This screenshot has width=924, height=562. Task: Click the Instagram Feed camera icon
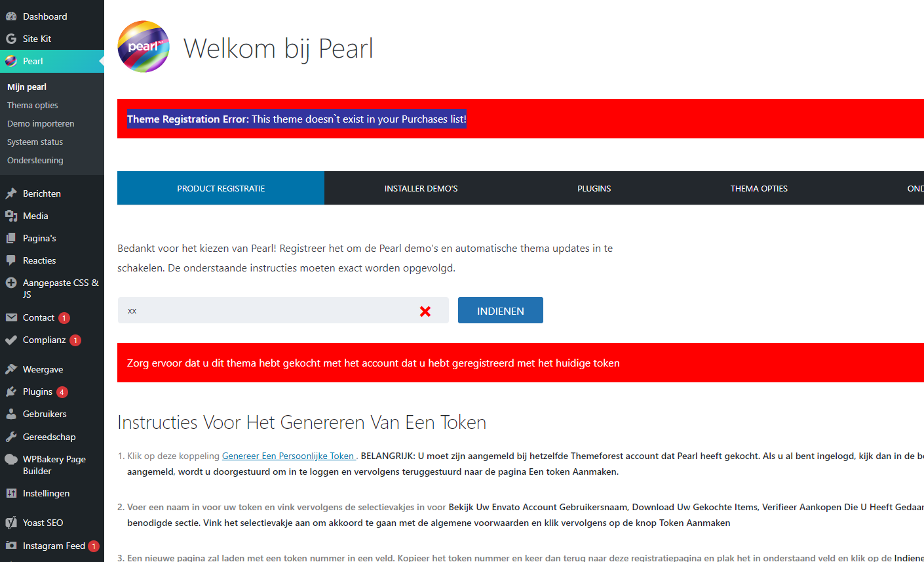11,545
